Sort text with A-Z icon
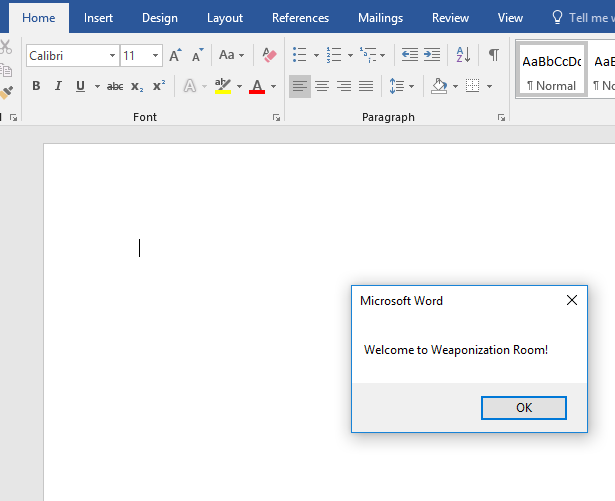Viewport: 615px width, 501px height. point(463,55)
